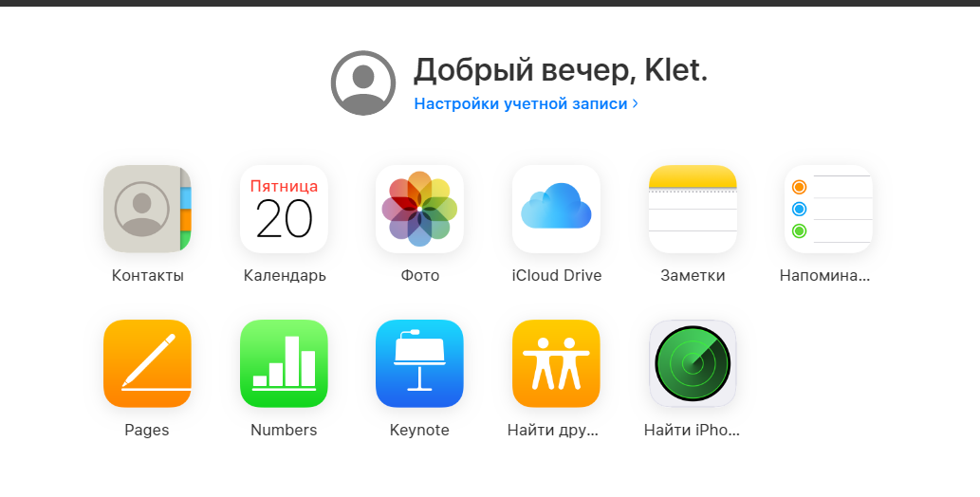Click the Keynote text label

(x=419, y=430)
